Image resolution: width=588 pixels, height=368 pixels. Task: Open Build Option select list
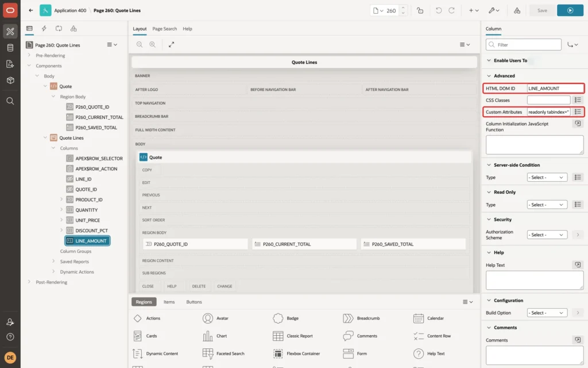pyautogui.click(x=547, y=313)
